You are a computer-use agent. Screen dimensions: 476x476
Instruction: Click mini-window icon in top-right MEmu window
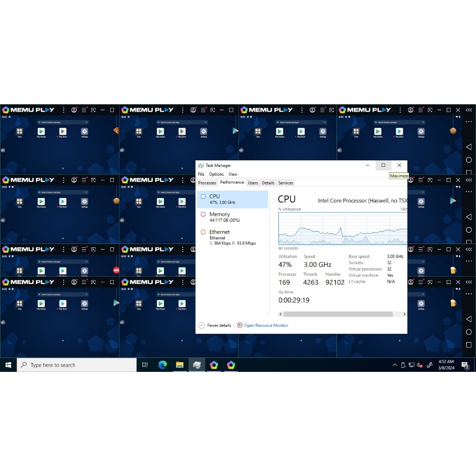(x=430, y=110)
